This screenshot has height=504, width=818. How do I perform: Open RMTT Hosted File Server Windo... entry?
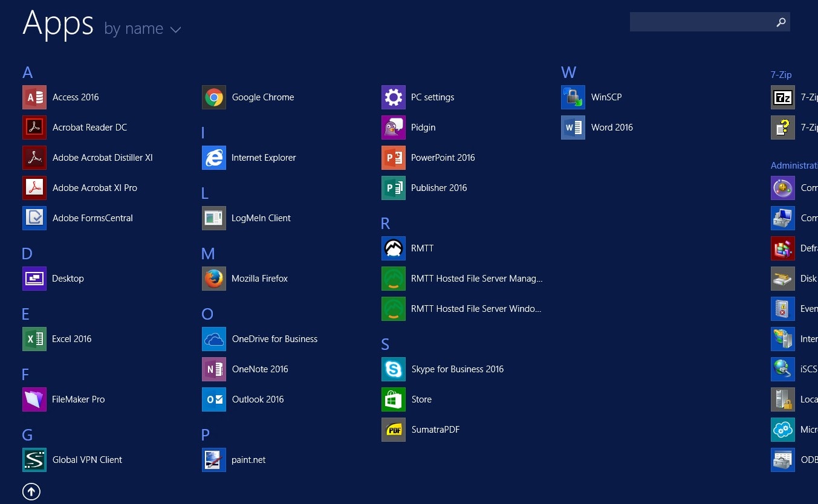(x=461, y=309)
